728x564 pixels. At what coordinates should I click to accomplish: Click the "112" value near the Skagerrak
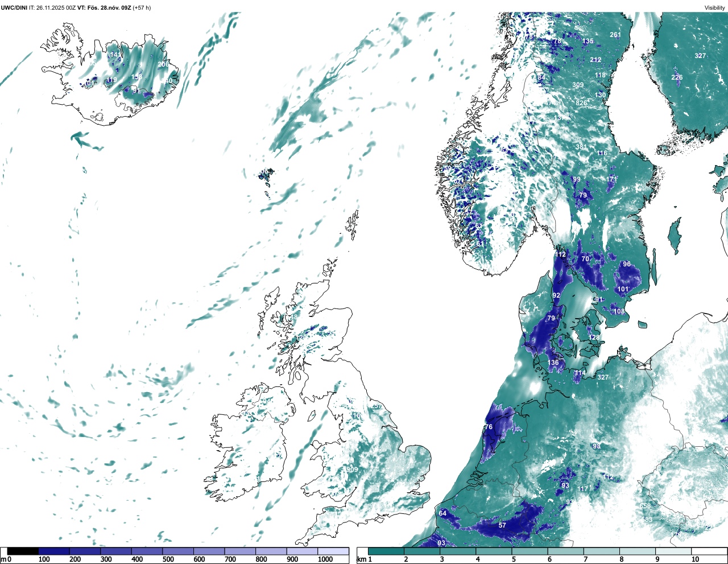[561, 254]
